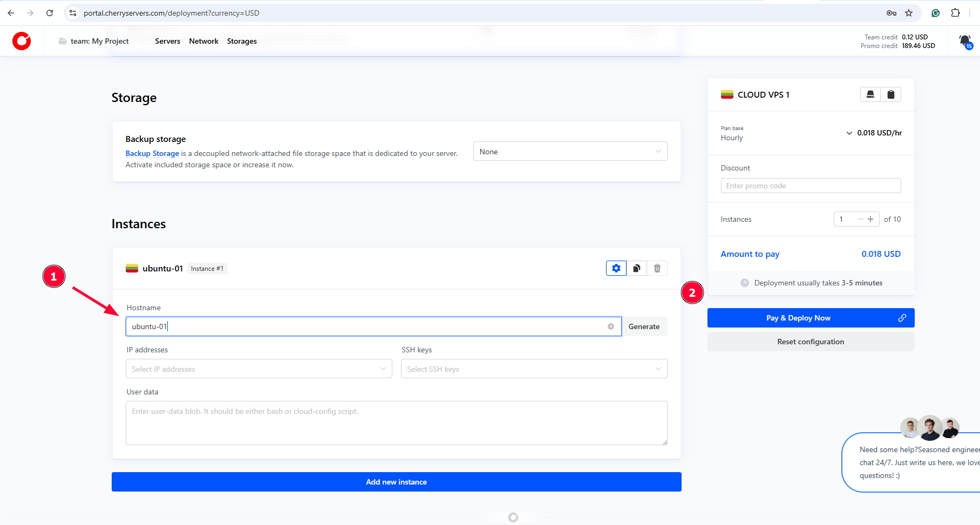
Task: Delete instance with the trash icon
Action: (x=657, y=268)
